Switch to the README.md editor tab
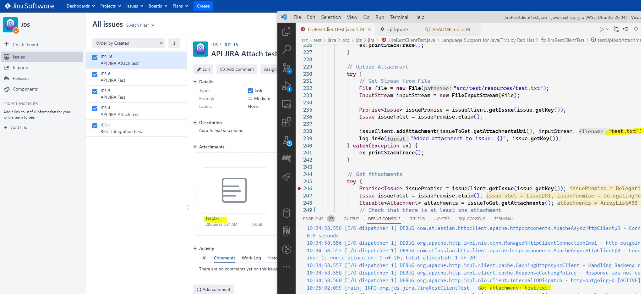644x294 pixels. (x=450, y=29)
